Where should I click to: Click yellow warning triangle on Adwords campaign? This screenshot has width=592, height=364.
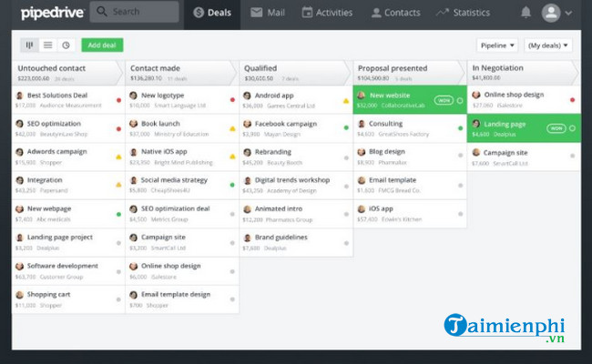coord(118,157)
